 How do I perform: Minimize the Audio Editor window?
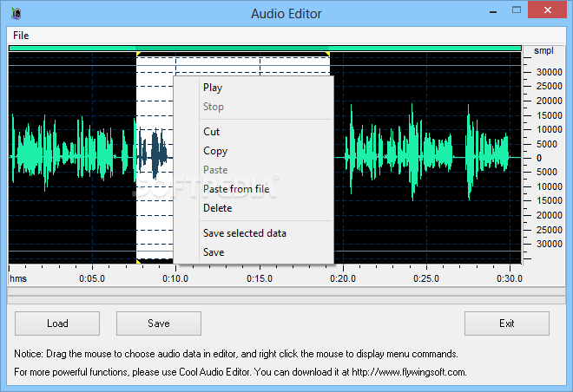click(x=493, y=11)
